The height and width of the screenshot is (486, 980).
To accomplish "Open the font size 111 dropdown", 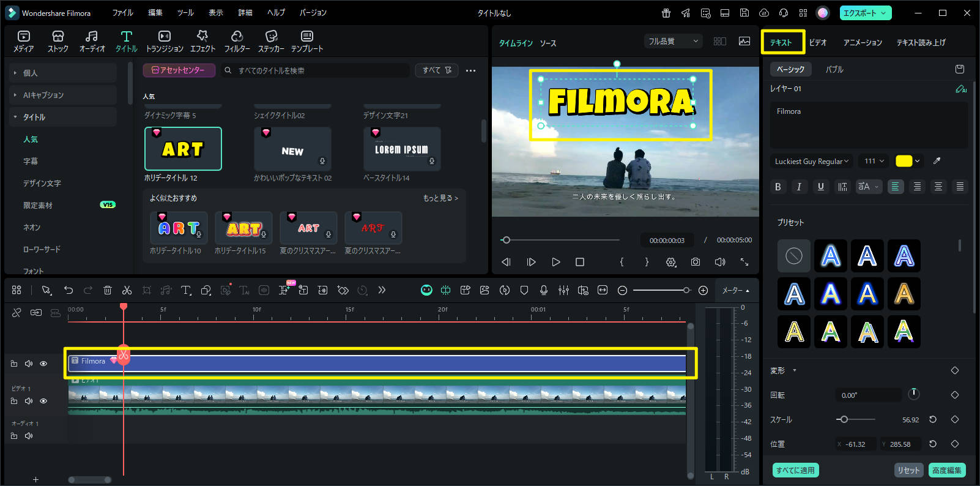I will pos(874,162).
